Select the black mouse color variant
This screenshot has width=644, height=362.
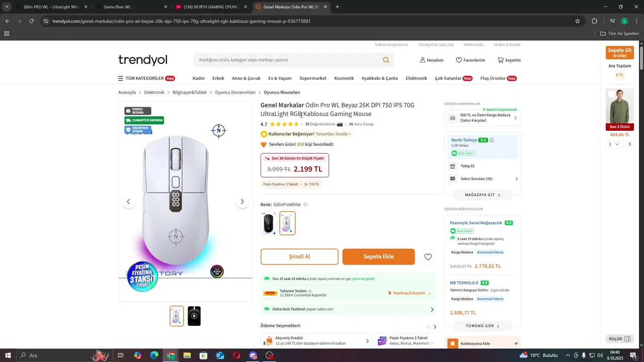pos(268,223)
